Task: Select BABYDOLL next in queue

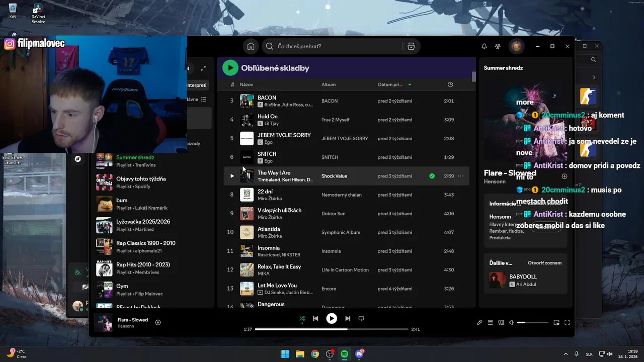Action: click(x=525, y=280)
